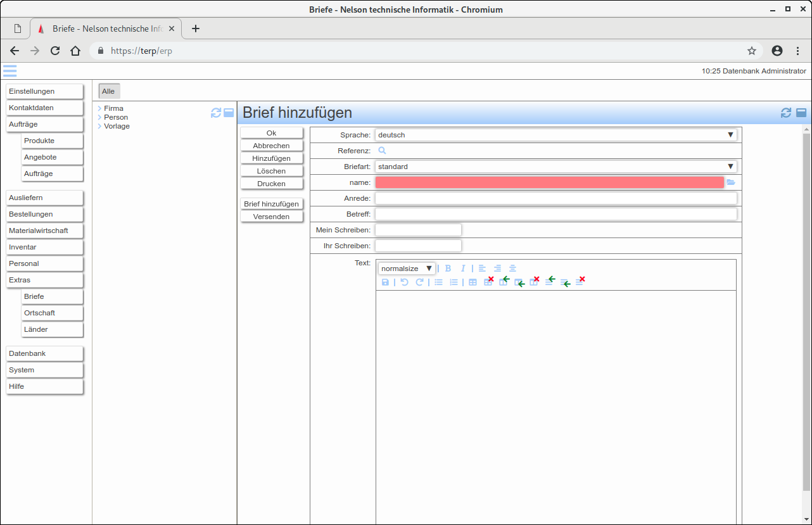Open the normalsize font size dropdown
The width and height of the screenshot is (812, 525).
407,269
